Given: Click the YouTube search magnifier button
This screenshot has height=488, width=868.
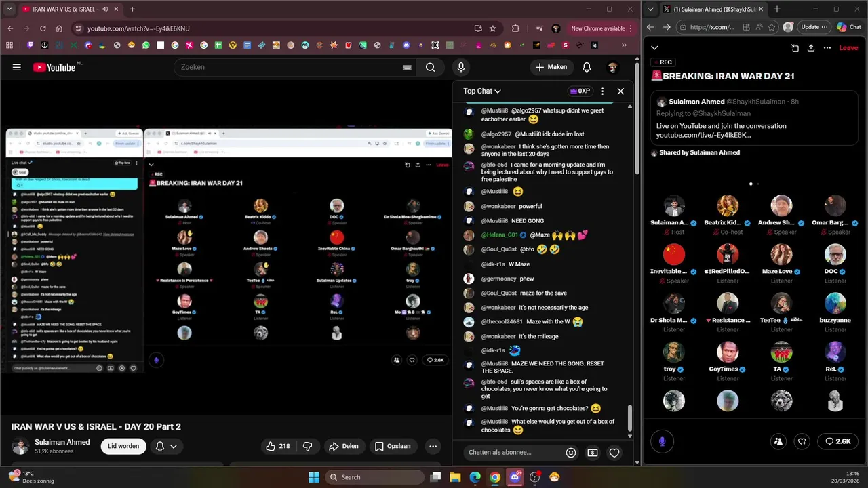Looking at the screenshot, I should point(430,67).
